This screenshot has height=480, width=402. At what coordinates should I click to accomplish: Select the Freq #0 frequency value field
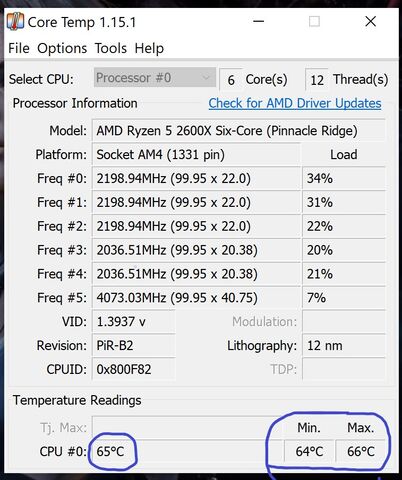pyautogui.click(x=196, y=179)
